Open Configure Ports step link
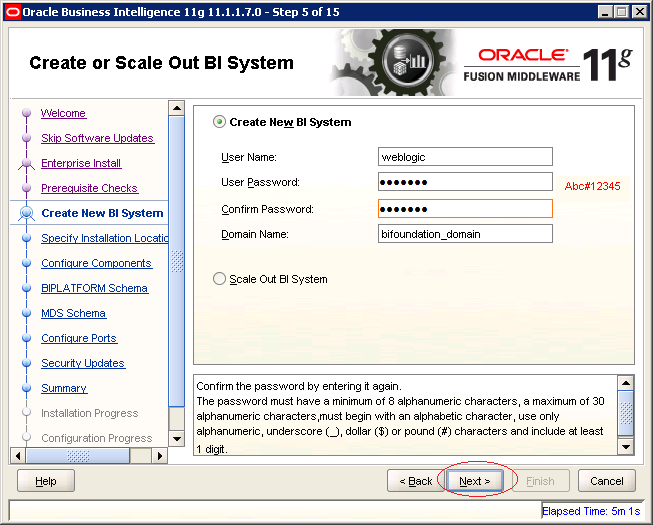Screen dimensions: 653x525 click(79, 338)
